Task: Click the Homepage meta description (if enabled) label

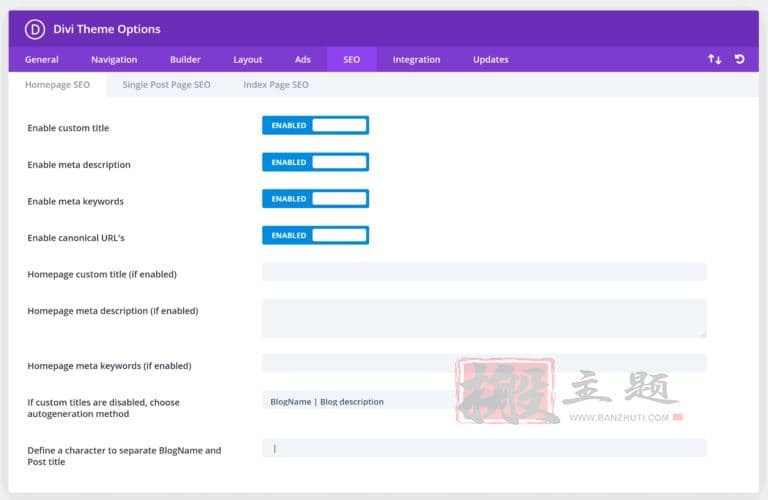Action: 113,311
